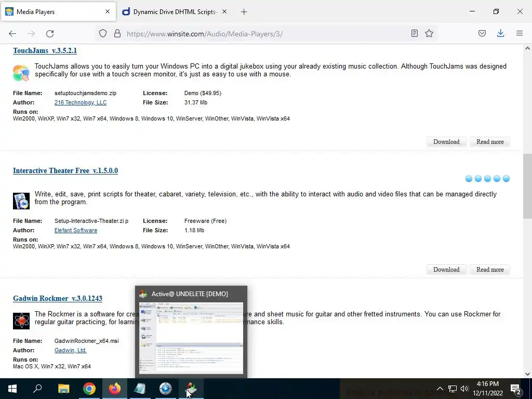
Task: Click file name Setup-Interactive-Theater.zi p
Action: [91, 221]
